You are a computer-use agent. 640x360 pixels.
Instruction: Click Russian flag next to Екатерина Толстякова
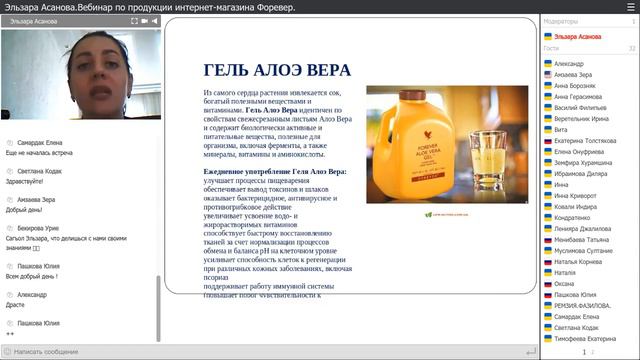pos(548,140)
